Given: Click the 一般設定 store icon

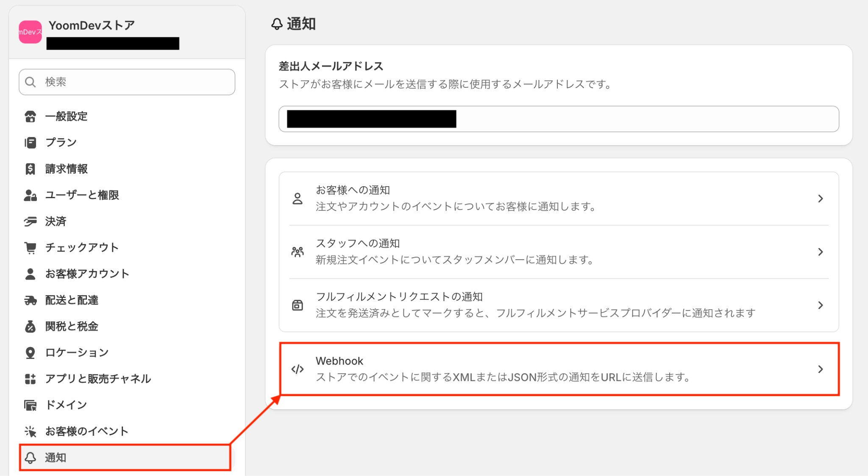Looking at the screenshot, I should tap(30, 116).
